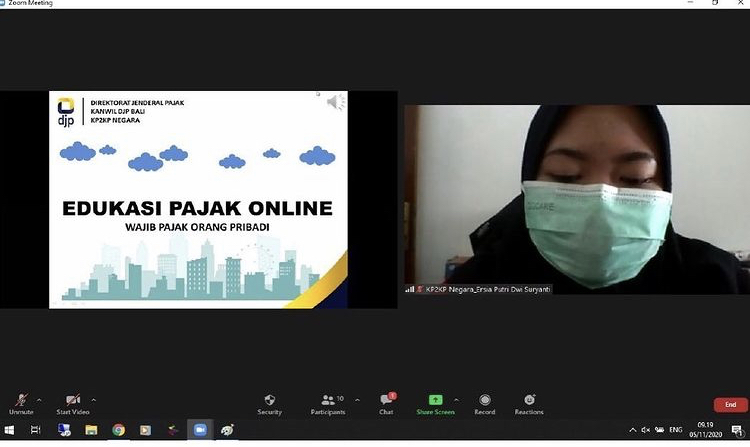The width and height of the screenshot is (750, 447).
Task: Open Google Chrome from the taskbar
Action: pyautogui.click(x=118, y=430)
